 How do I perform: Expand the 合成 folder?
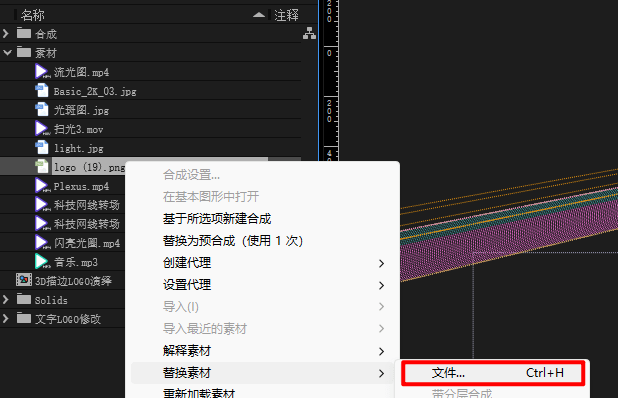point(6,33)
